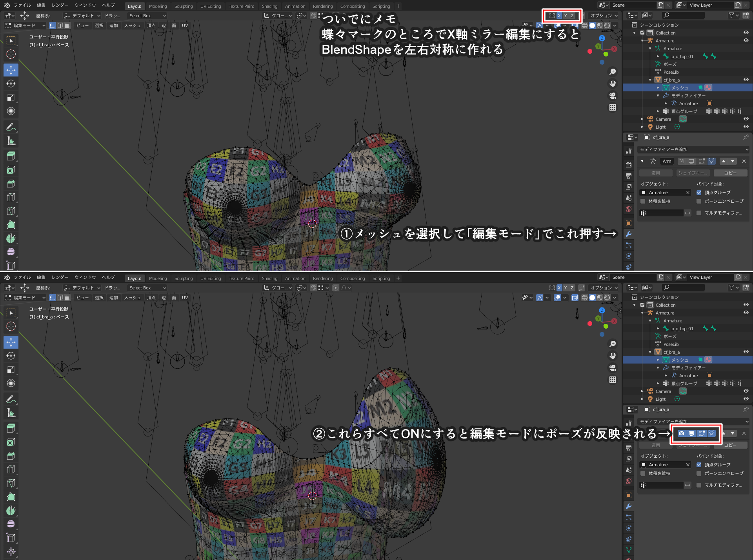Screen dimensions: 753x560
Task: Click red X axis on upper viewport navigation gizmo
Action: click(614, 49)
